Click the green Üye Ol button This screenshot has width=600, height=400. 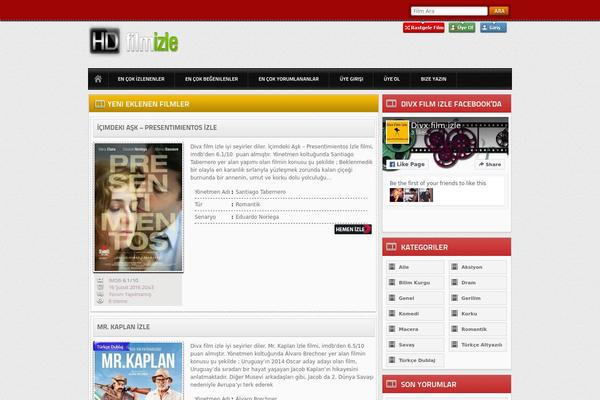pyautogui.click(x=462, y=28)
